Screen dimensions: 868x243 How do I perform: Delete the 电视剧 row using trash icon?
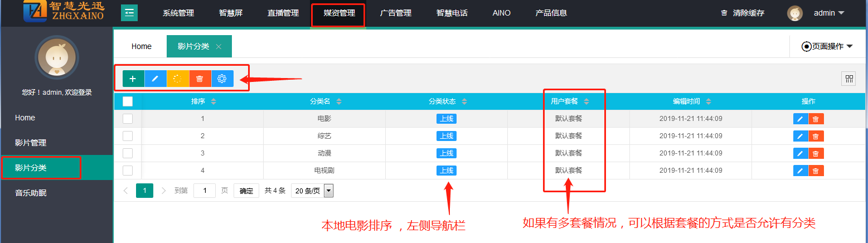click(816, 171)
